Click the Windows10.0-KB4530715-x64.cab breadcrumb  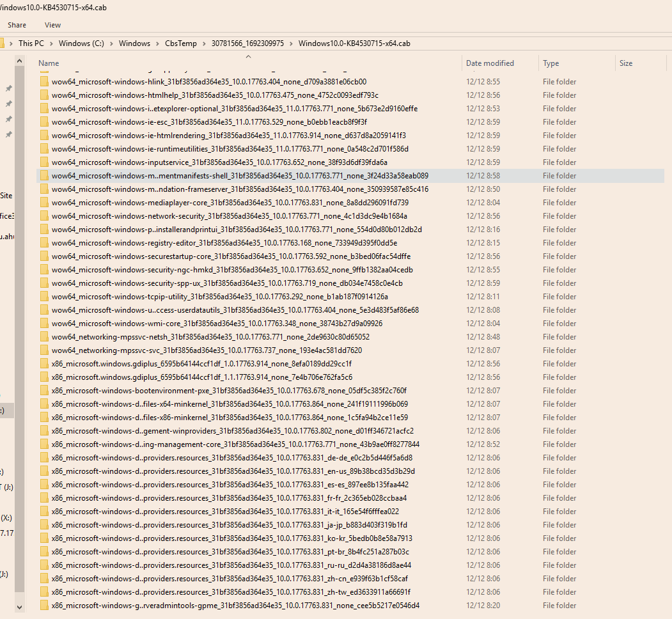pyautogui.click(x=354, y=43)
